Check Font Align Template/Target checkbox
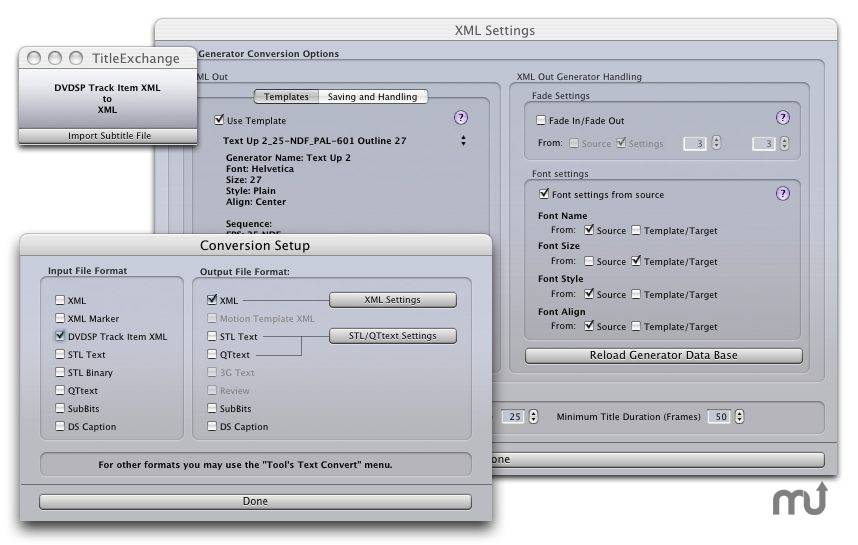Viewport: 858px width, 545px height. (636, 326)
